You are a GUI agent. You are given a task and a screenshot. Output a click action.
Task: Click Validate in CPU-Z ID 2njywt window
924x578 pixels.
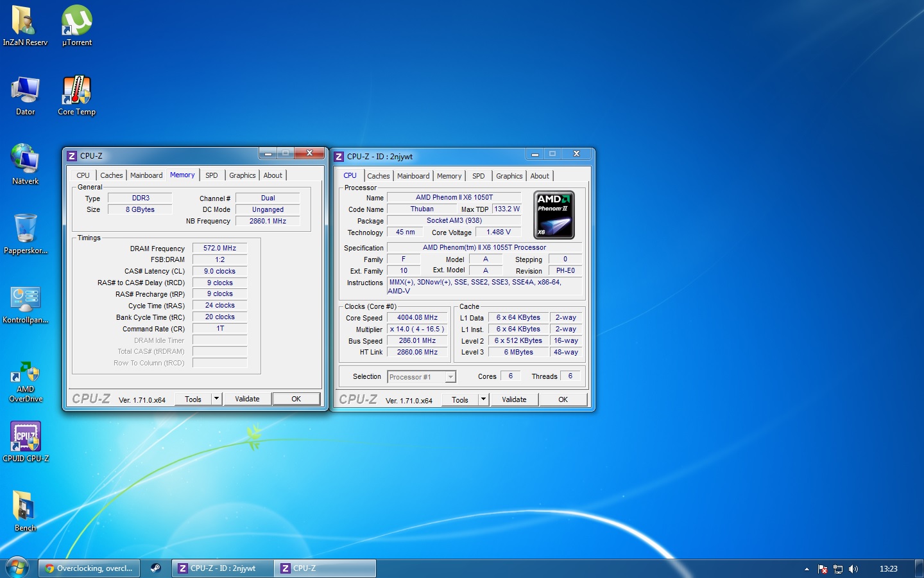[514, 399]
